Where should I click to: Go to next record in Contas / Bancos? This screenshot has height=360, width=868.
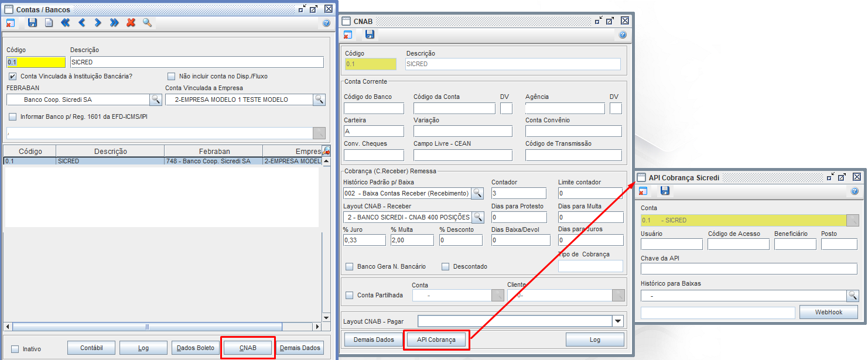point(98,23)
